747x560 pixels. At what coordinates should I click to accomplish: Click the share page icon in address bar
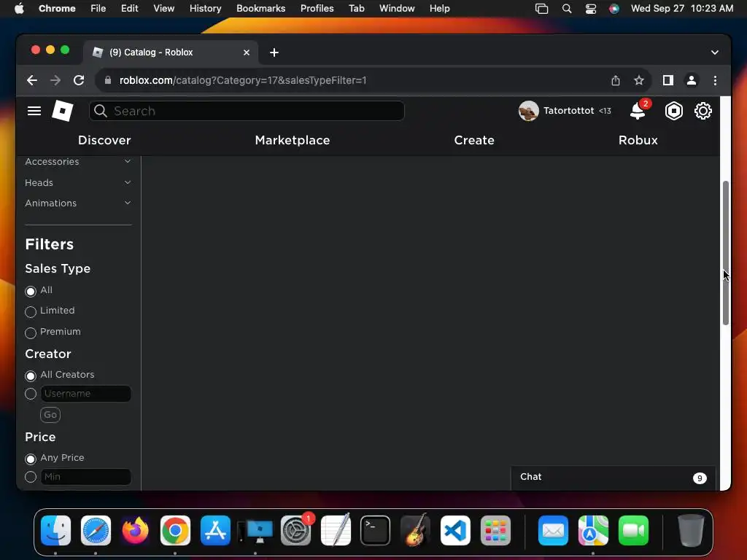click(x=616, y=80)
